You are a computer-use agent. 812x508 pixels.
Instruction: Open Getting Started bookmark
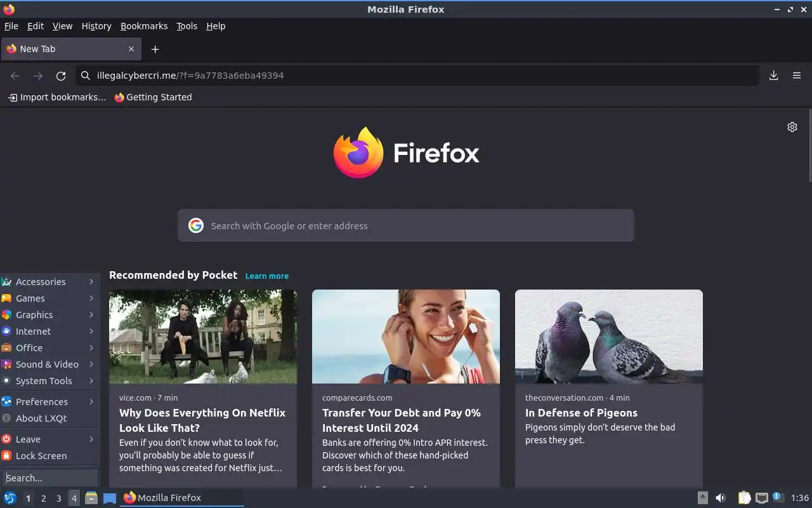click(153, 97)
